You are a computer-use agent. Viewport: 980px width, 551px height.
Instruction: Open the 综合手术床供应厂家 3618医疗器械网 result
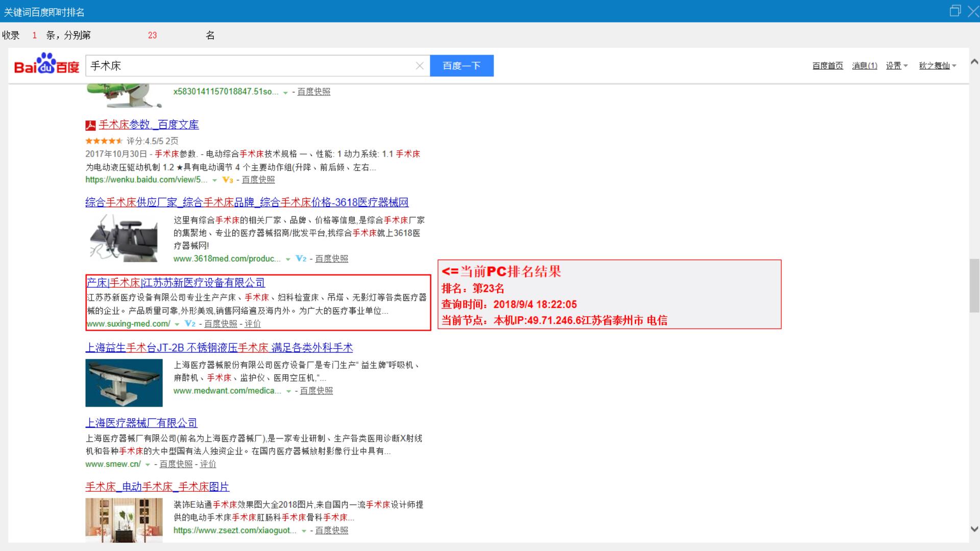pyautogui.click(x=247, y=202)
